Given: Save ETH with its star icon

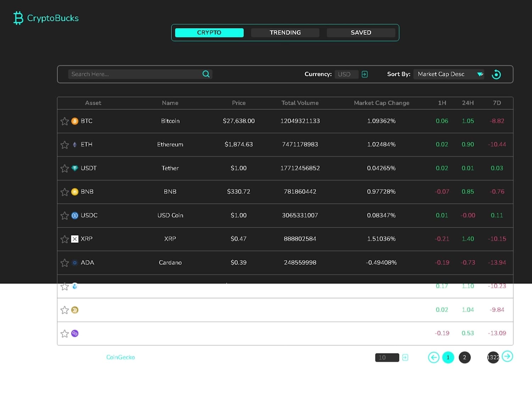Looking at the screenshot, I should 65,145.
